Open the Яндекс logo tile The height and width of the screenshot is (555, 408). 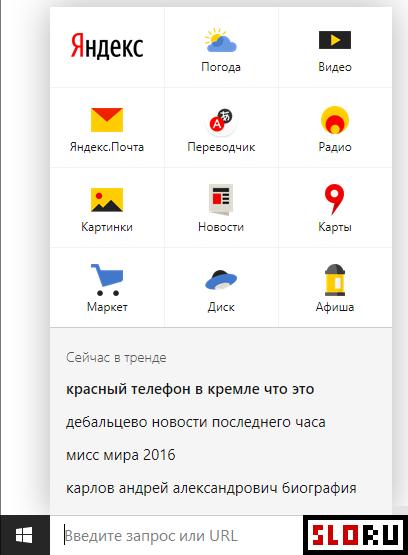point(107,46)
